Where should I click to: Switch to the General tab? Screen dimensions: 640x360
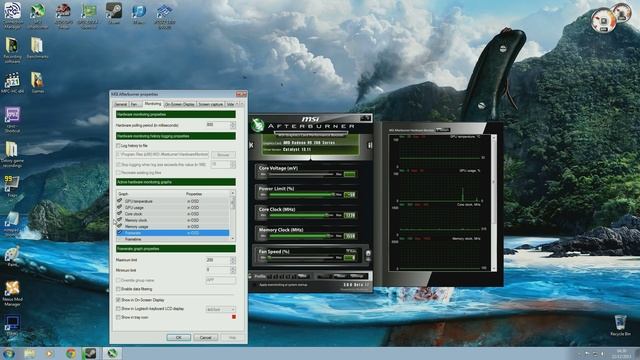tap(120, 104)
